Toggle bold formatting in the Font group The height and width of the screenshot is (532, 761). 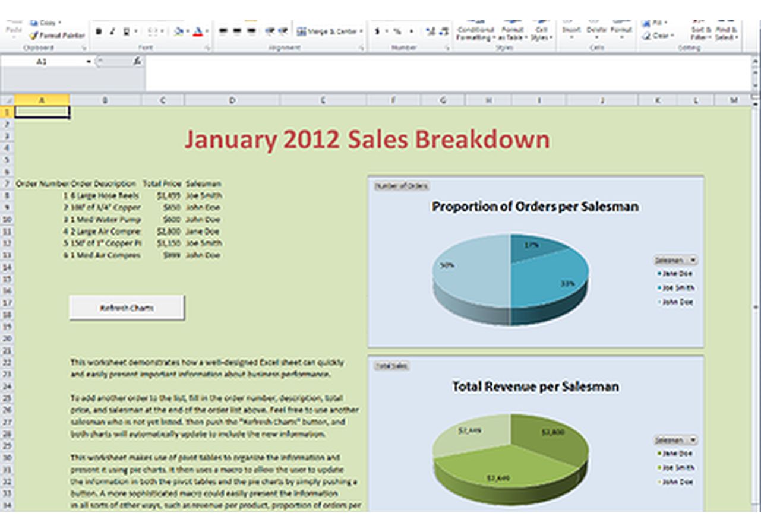point(99,31)
